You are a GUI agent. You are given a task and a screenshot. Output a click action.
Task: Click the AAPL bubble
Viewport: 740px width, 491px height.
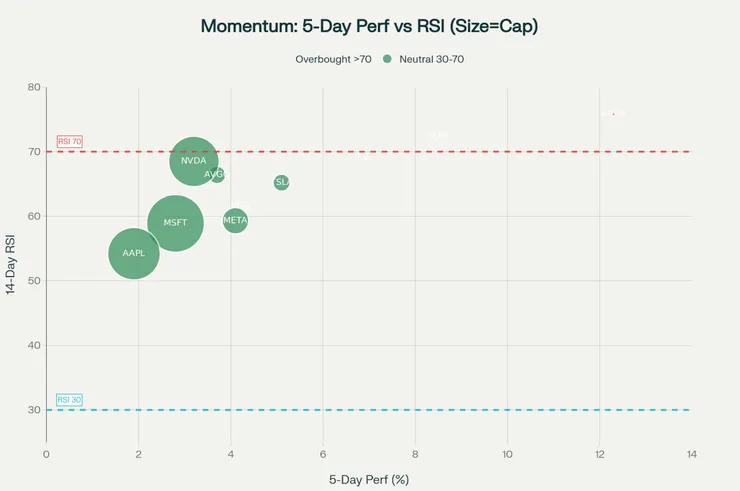click(134, 254)
